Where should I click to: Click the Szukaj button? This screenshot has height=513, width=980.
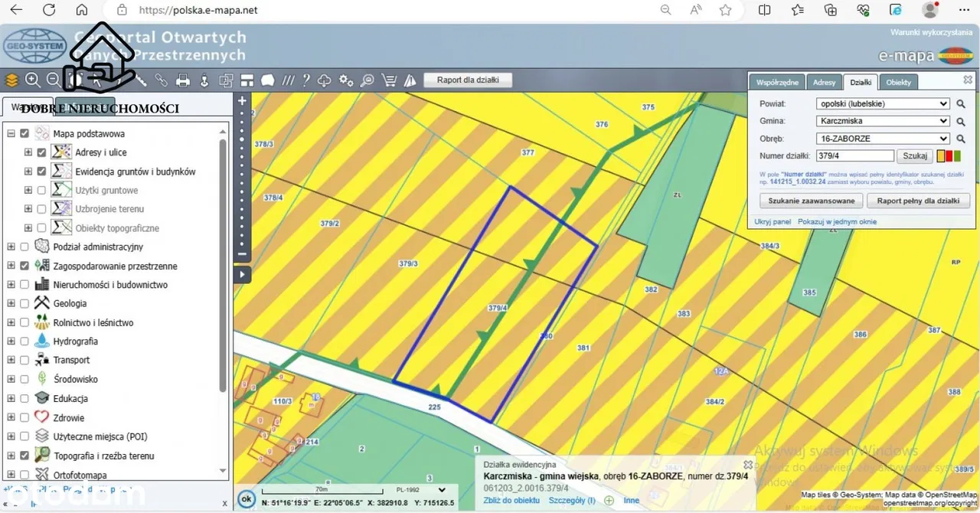[x=915, y=156]
